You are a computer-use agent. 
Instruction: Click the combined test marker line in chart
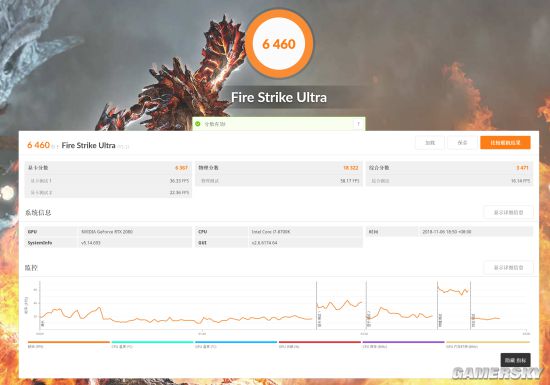(470, 305)
